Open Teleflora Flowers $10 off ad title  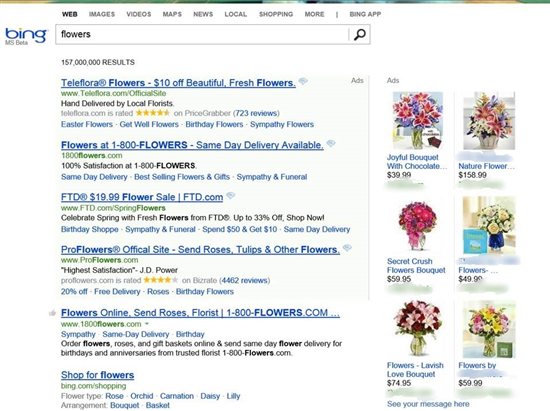tap(178, 83)
